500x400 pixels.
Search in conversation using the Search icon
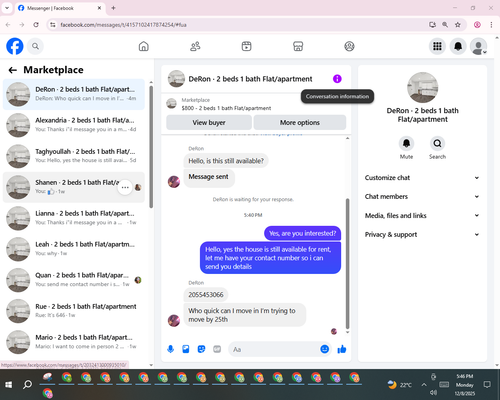[x=437, y=144]
